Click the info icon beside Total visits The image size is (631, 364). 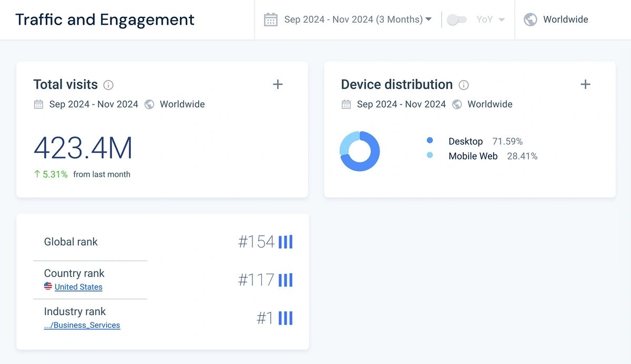pyautogui.click(x=108, y=85)
